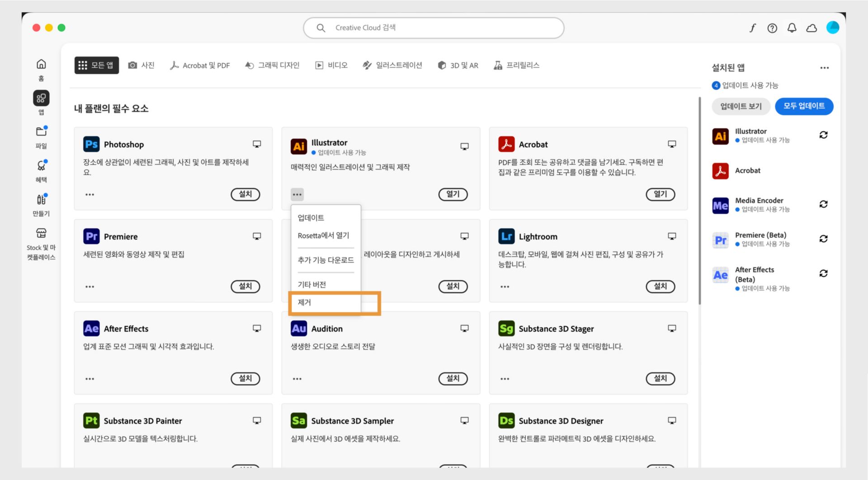Click the cloud sync status icon
Viewport: 868px width, 480px height.
(x=811, y=28)
